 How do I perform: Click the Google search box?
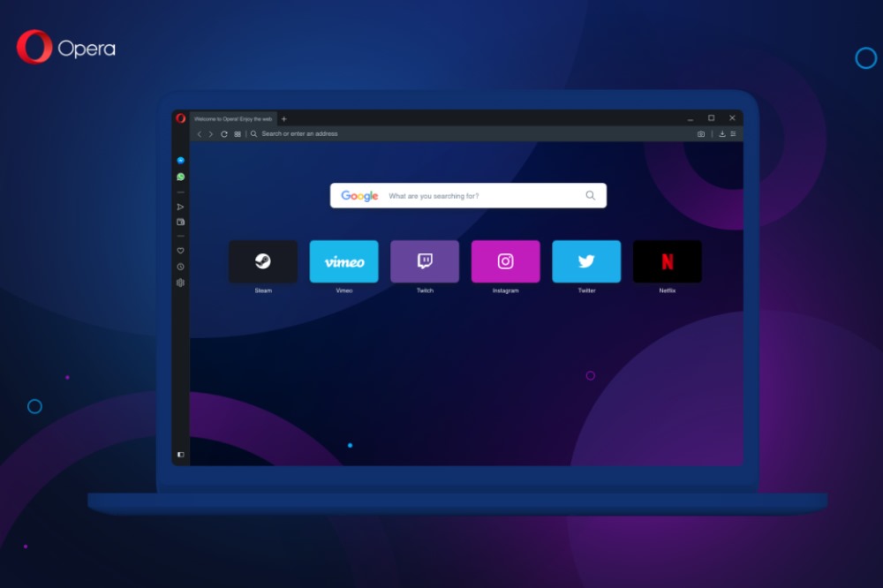pyautogui.click(x=468, y=195)
